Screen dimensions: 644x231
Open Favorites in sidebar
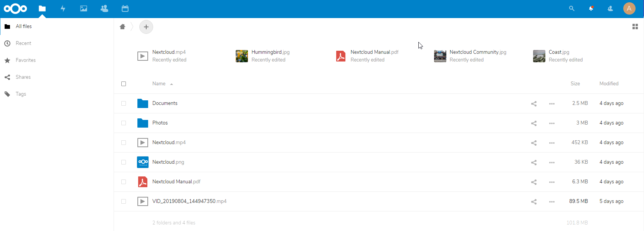coord(57,60)
